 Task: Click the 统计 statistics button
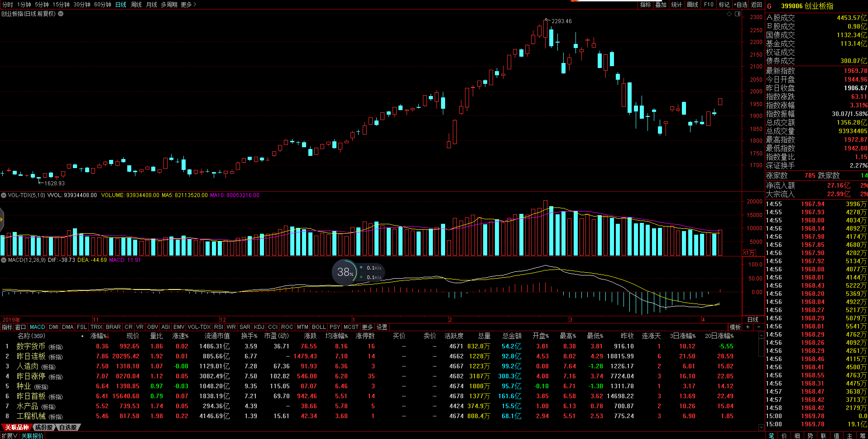(x=676, y=5)
